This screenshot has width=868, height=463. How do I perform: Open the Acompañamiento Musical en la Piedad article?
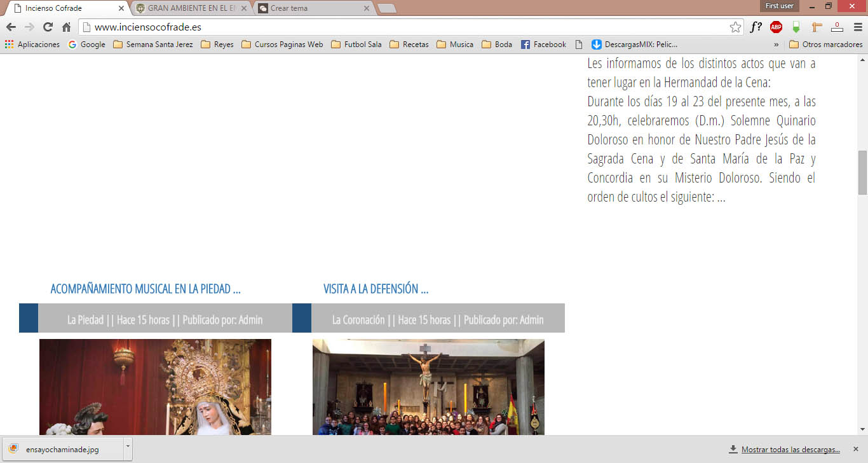click(146, 289)
